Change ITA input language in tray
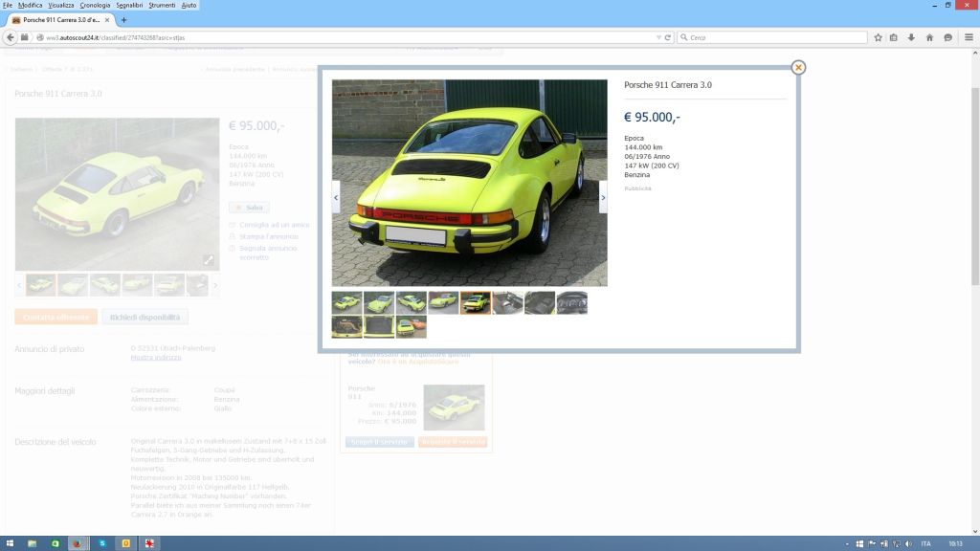 point(925,544)
